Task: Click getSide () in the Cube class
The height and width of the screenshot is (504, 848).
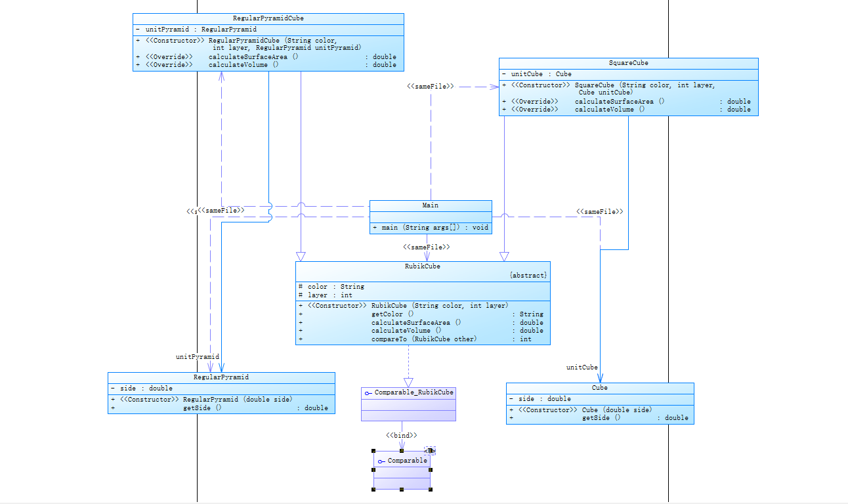Action: pyautogui.click(x=599, y=418)
